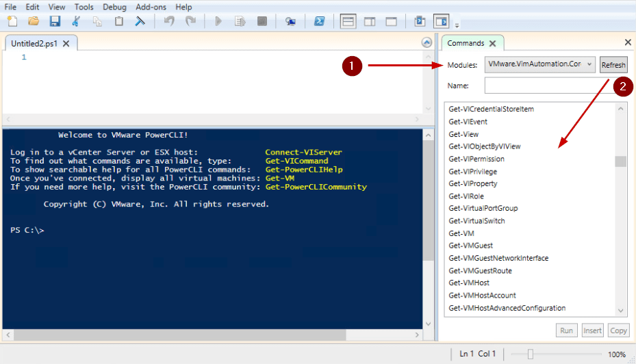636x364 pixels.
Task: Click the New script toolbar icon
Action: (x=12, y=21)
